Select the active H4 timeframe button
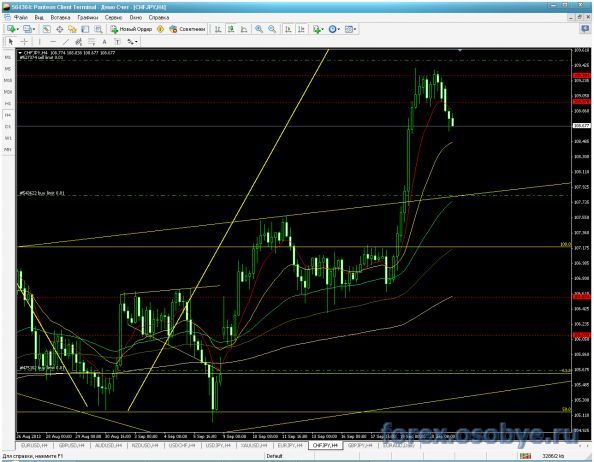The width and height of the screenshot is (594, 462). [x=8, y=115]
